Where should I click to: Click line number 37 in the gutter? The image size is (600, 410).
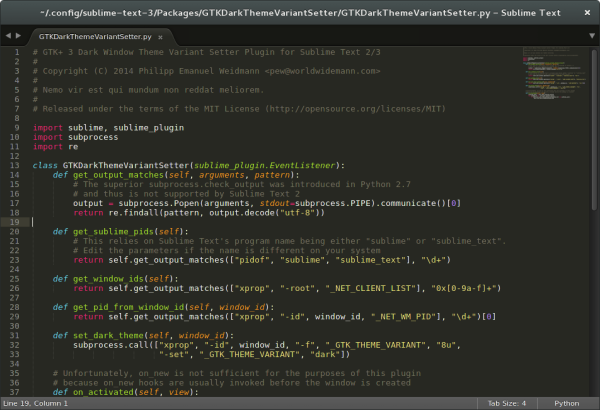(x=15, y=392)
